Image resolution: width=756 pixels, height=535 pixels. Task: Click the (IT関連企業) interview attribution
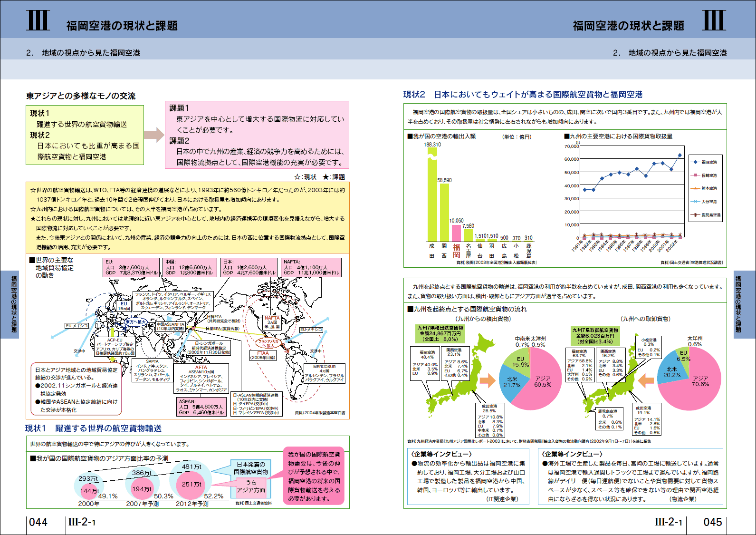point(502,499)
